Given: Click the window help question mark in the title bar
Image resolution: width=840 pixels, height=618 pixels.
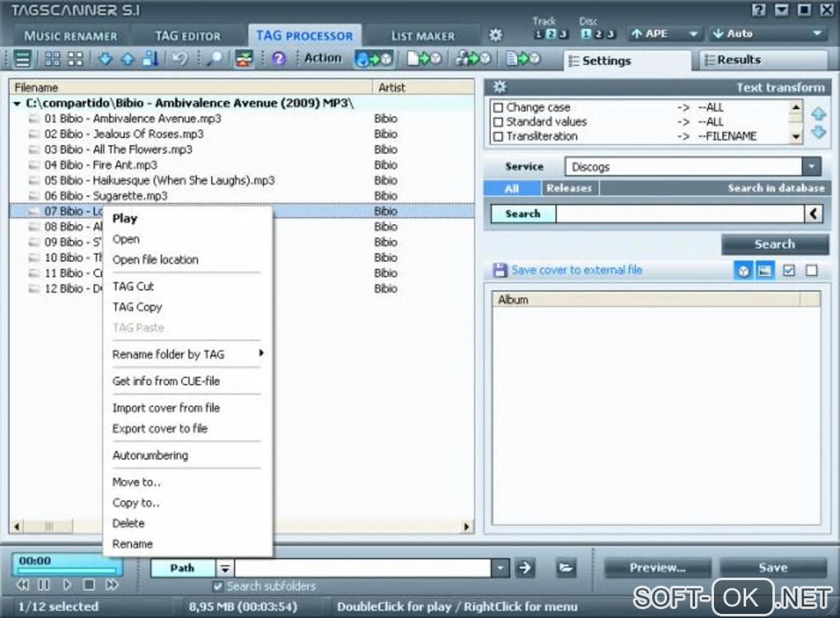Looking at the screenshot, I should [x=758, y=10].
